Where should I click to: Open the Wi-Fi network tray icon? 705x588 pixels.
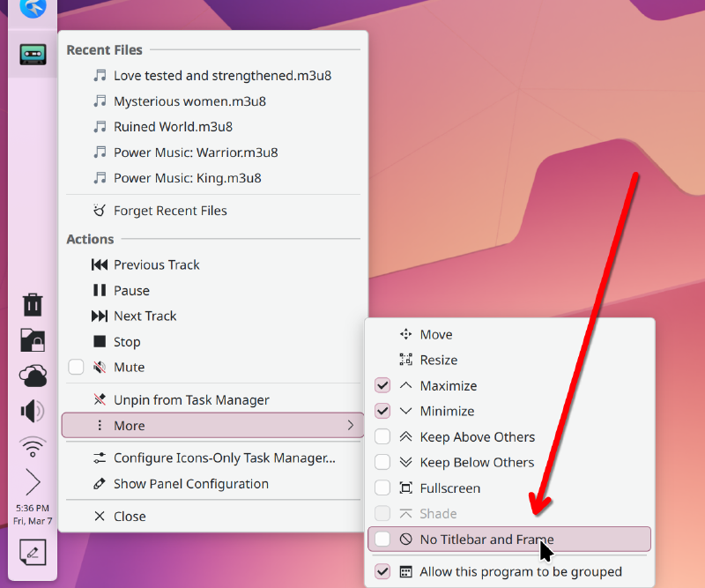(x=33, y=447)
